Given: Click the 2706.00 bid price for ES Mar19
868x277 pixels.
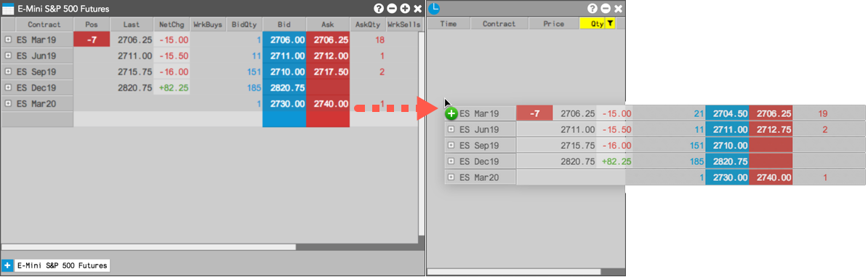Looking at the screenshot, I should pyautogui.click(x=284, y=40).
